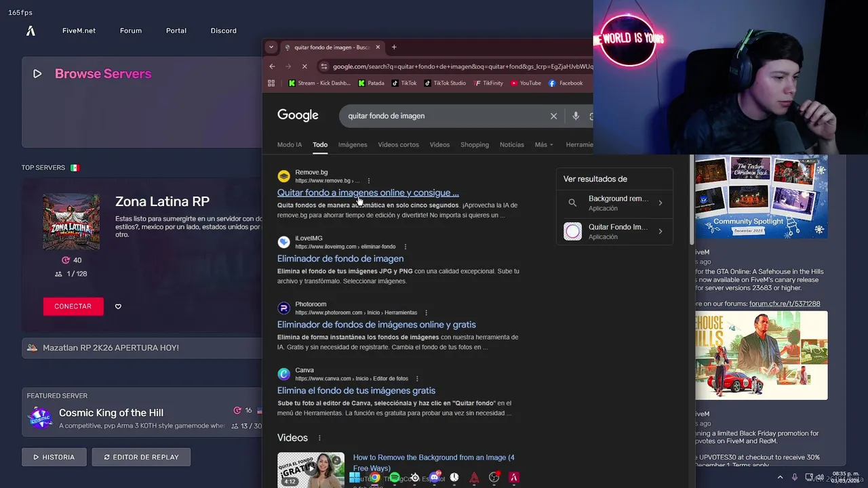Viewport: 868px width, 488px height.
Task: Open options menu for Photoroom result
Action: (x=427, y=312)
